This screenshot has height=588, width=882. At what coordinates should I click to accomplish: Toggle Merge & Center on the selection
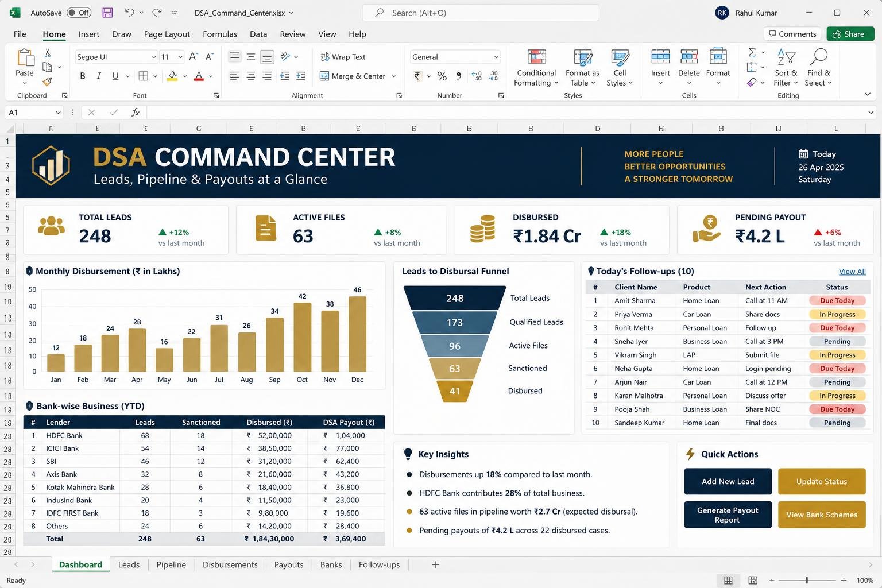pos(353,76)
